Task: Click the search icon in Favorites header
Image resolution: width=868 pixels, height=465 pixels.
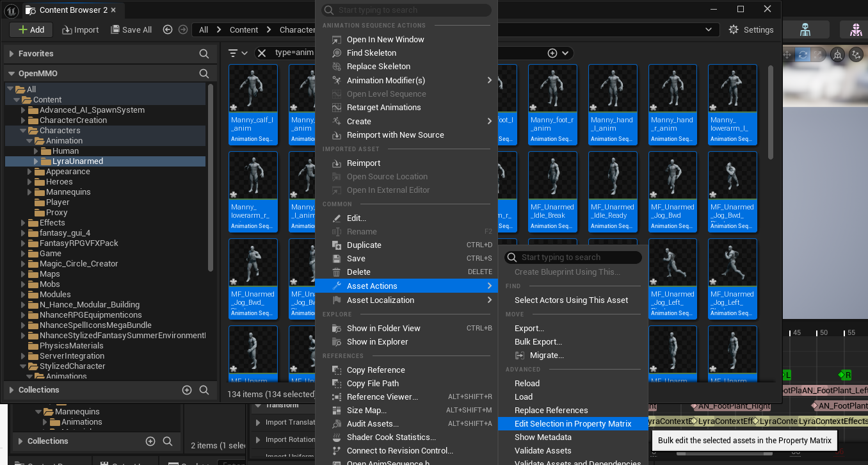Action: coord(204,54)
